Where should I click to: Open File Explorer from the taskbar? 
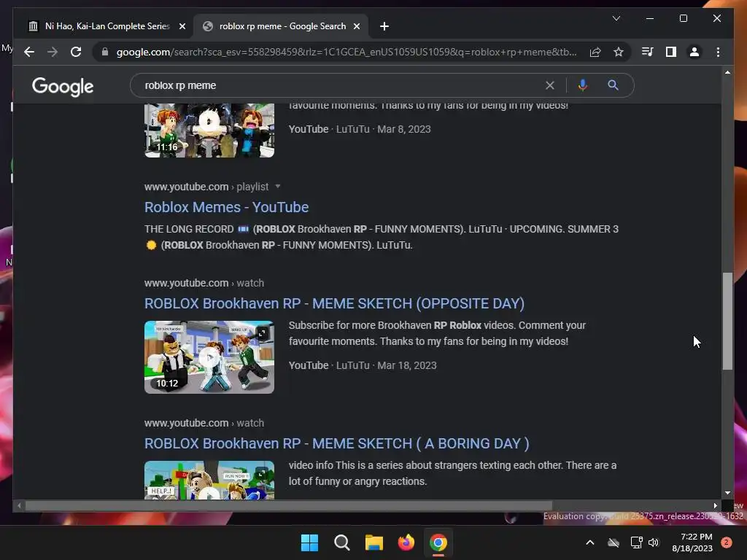(x=374, y=542)
